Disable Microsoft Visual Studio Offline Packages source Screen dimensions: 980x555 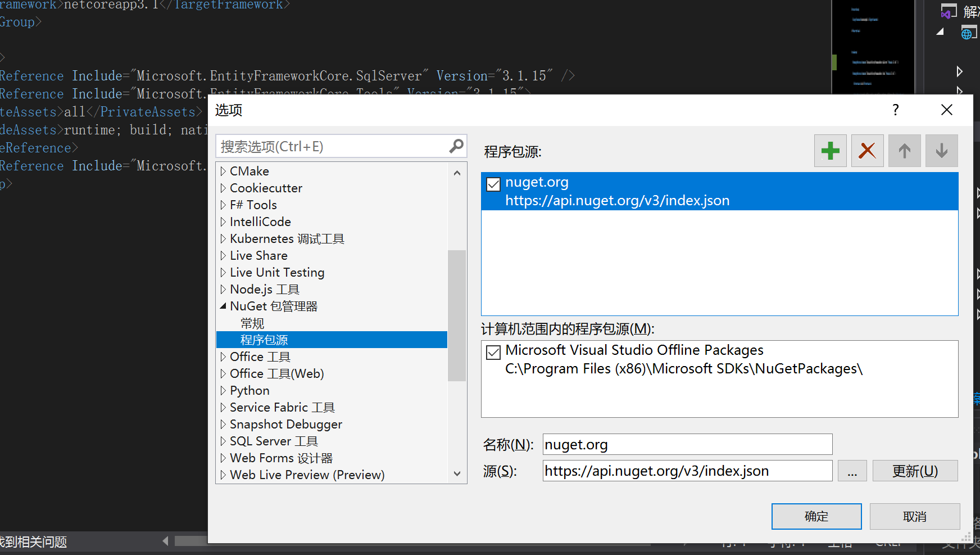coord(493,352)
